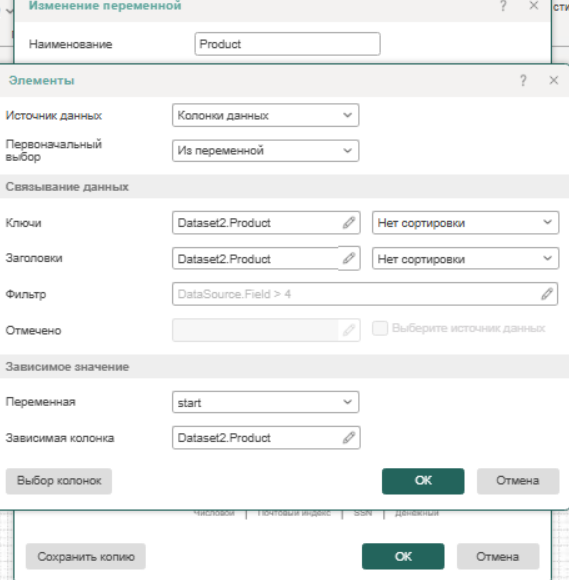Screen dimensions: 569x580
Task: Confirm Элементы dialog with OK
Action: point(423,481)
